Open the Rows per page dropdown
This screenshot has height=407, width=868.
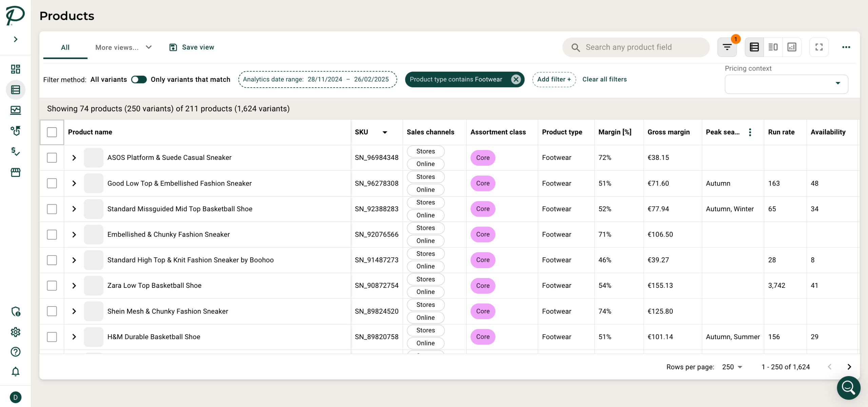tap(732, 367)
